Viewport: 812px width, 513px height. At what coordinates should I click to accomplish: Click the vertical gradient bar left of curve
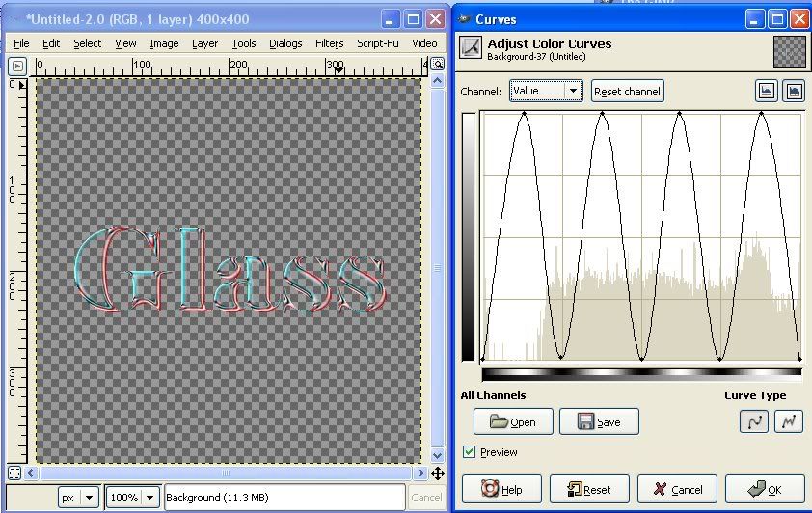469,236
